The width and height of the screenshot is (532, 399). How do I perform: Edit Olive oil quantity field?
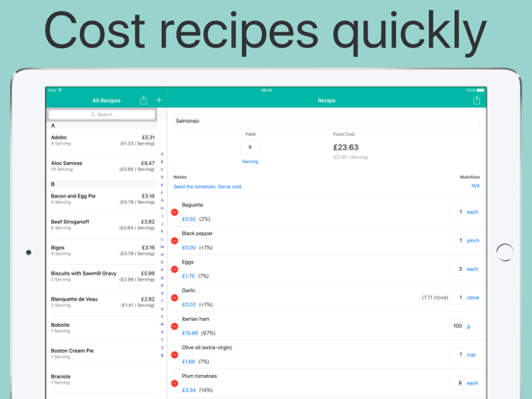coord(457,355)
